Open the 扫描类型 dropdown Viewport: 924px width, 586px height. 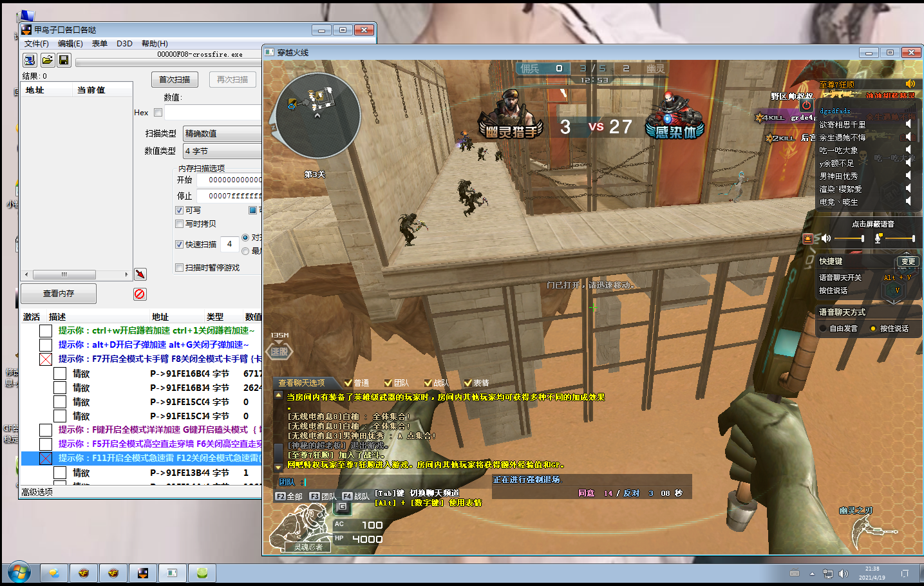[222, 133]
